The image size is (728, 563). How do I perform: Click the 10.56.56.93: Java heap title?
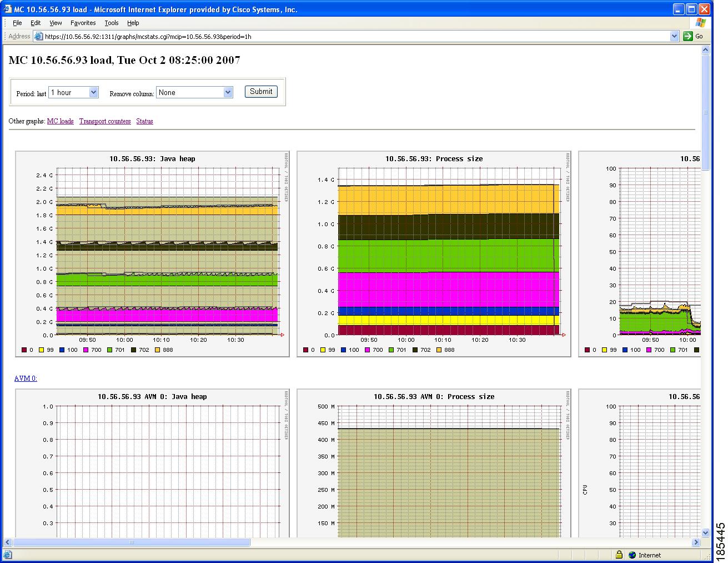[x=152, y=159]
